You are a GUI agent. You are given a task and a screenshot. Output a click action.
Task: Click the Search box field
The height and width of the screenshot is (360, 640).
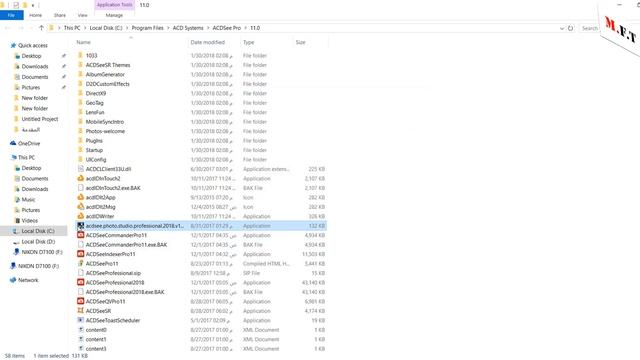pos(589,28)
